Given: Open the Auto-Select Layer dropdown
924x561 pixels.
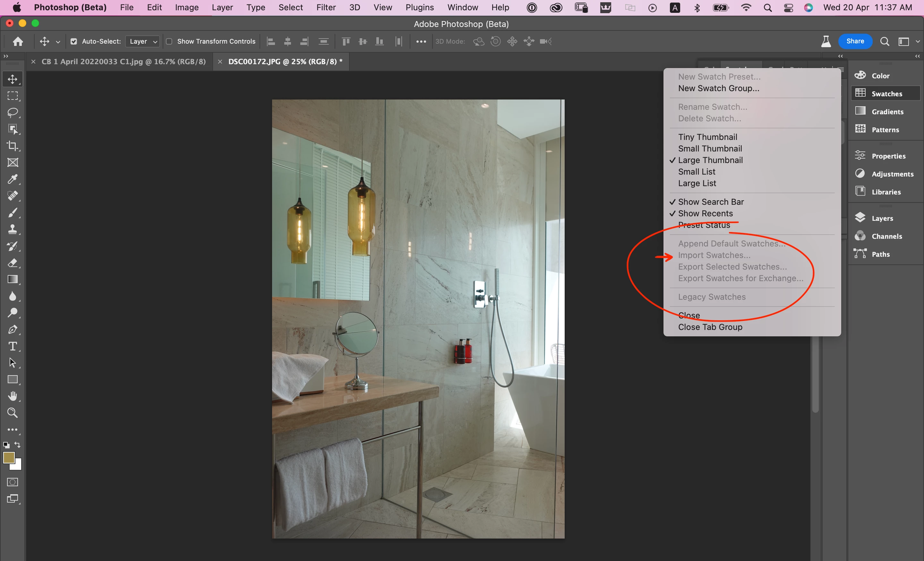Looking at the screenshot, I should [x=143, y=42].
